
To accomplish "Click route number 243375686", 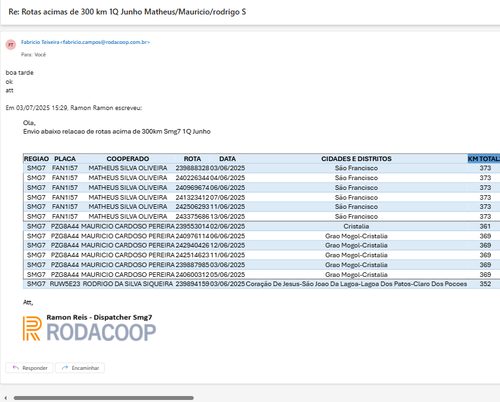I will coord(192,217).
